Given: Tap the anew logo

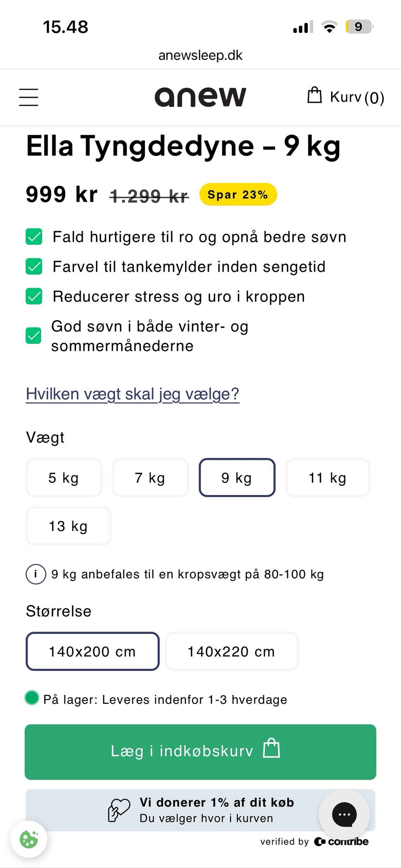Looking at the screenshot, I should [x=200, y=97].
